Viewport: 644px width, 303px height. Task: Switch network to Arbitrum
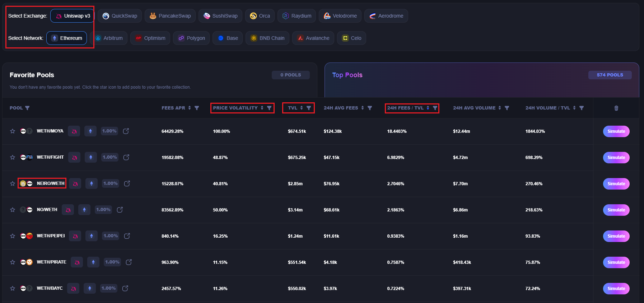click(109, 38)
